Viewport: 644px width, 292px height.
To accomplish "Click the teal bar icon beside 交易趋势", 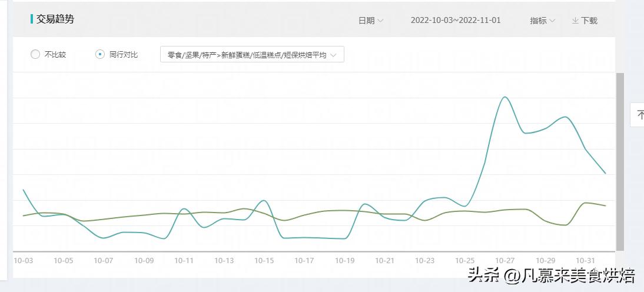I will pos(31,19).
